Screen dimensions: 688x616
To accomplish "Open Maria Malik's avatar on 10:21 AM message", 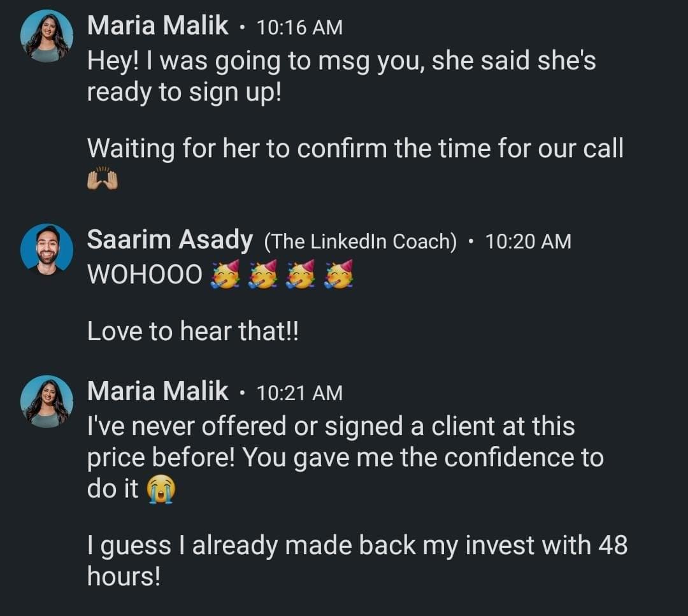I will pos(47,401).
